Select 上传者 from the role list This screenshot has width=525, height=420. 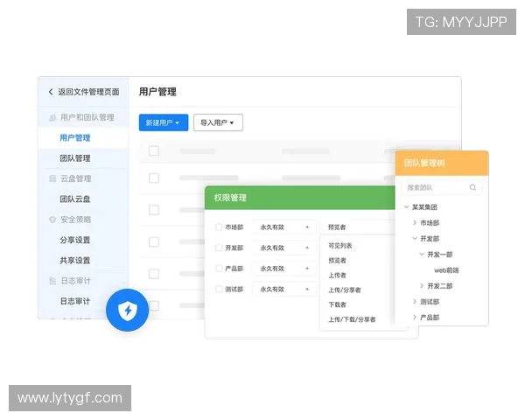337,276
